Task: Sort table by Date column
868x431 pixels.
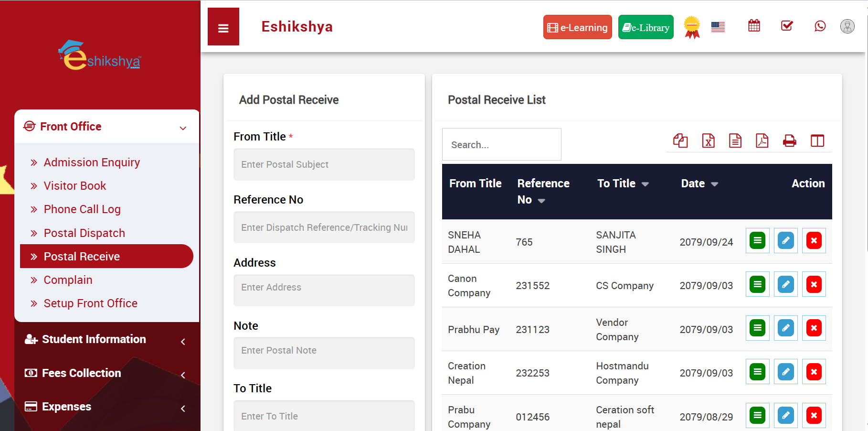Action: click(699, 184)
